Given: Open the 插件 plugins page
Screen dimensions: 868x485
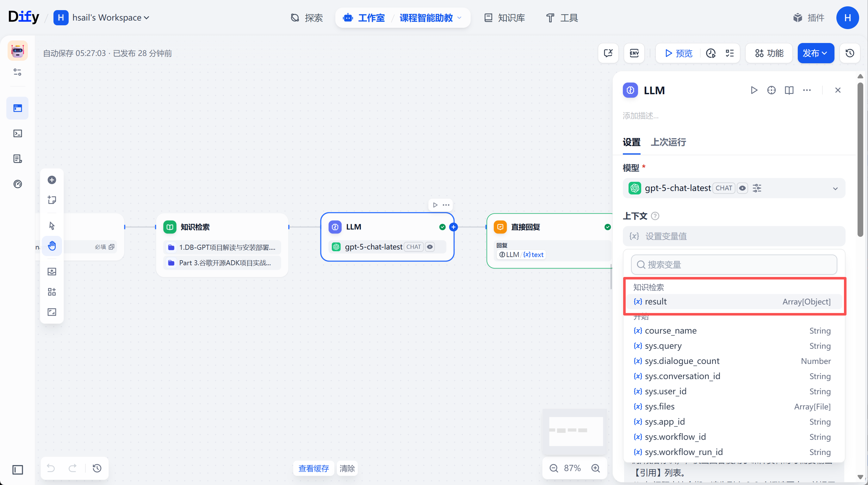Looking at the screenshot, I should point(809,17).
